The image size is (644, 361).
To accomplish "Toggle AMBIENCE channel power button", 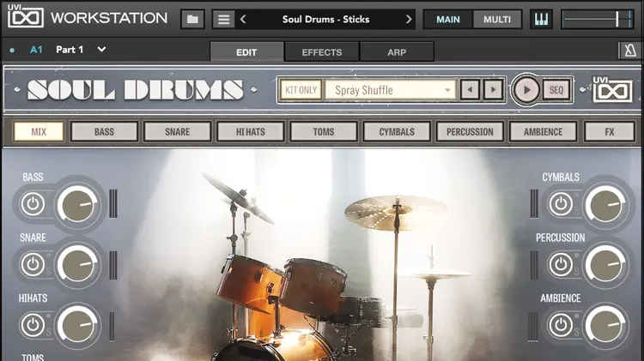I will 561,325.
